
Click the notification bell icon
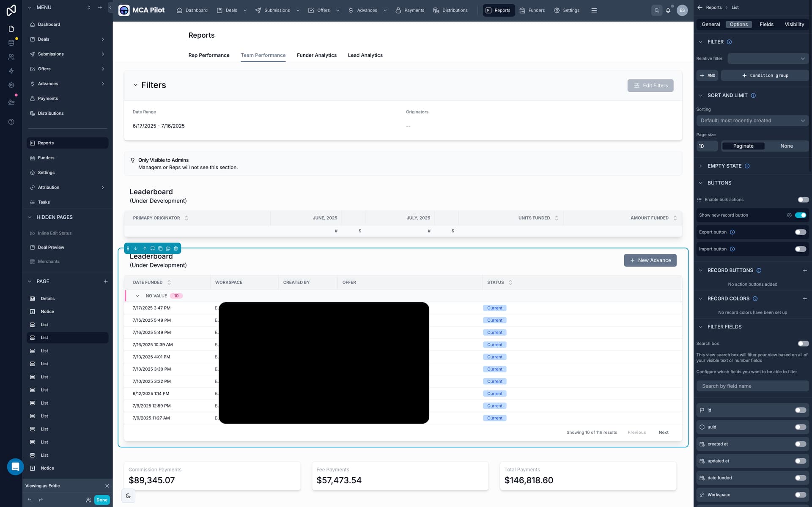[668, 10]
